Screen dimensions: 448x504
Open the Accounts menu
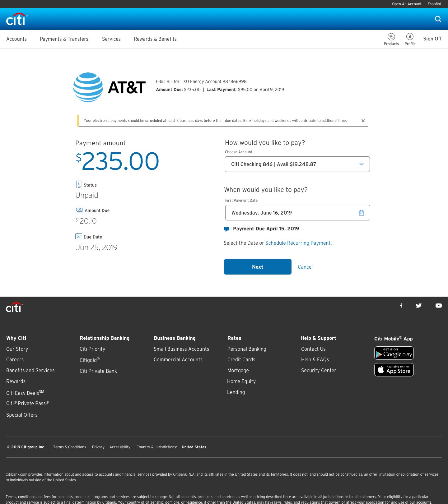click(16, 39)
